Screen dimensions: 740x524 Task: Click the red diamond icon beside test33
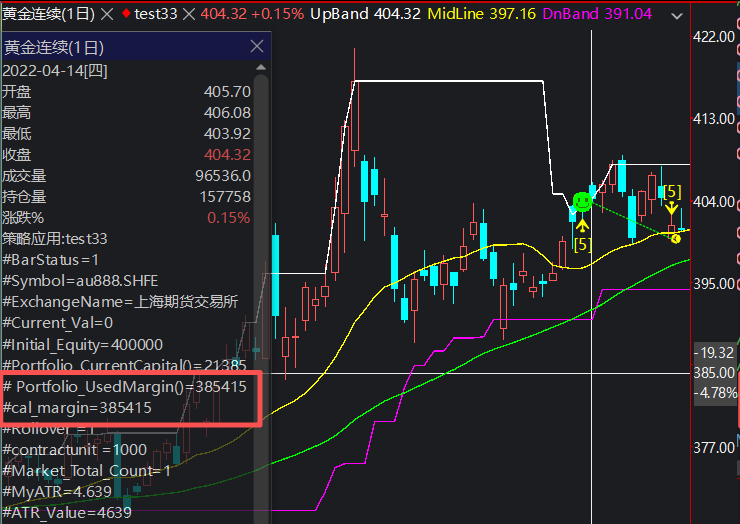tap(125, 15)
